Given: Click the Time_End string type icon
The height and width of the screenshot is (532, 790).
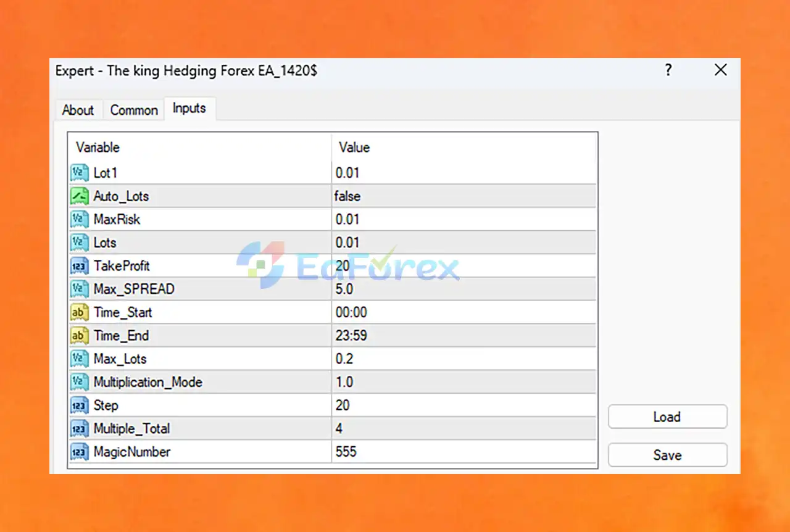Looking at the screenshot, I should point(80,336).
